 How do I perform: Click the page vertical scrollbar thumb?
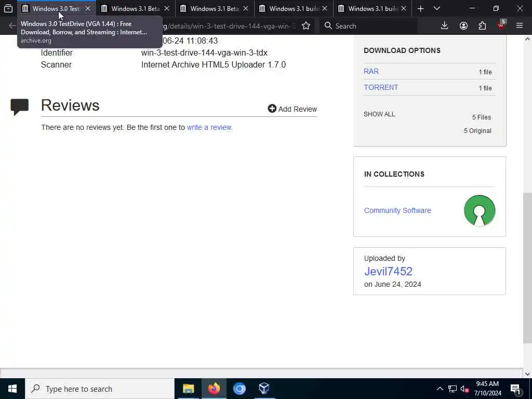[x=527, y=268]
